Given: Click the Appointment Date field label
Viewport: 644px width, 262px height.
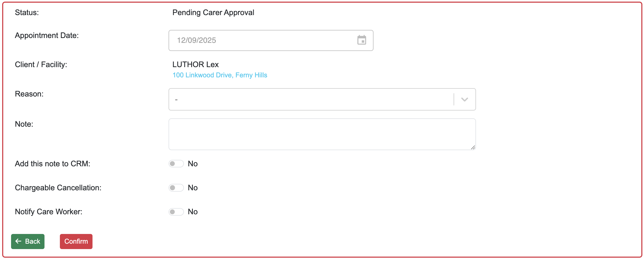Looking at the screenshot, I should point(47,35).
